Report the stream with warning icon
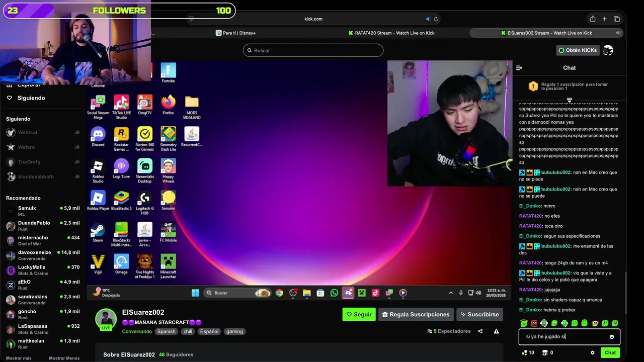Image resolution: width=644 pixels, height=362 pixels. tap(496, 331)
